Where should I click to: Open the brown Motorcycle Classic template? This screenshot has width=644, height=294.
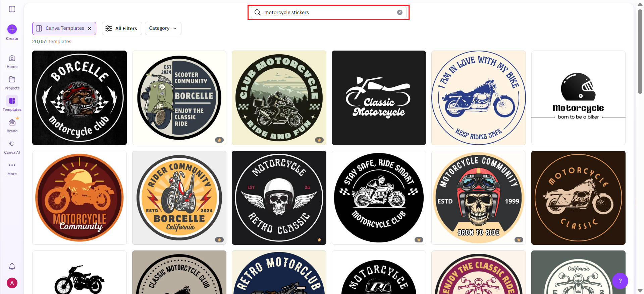(x=578, y=198)
